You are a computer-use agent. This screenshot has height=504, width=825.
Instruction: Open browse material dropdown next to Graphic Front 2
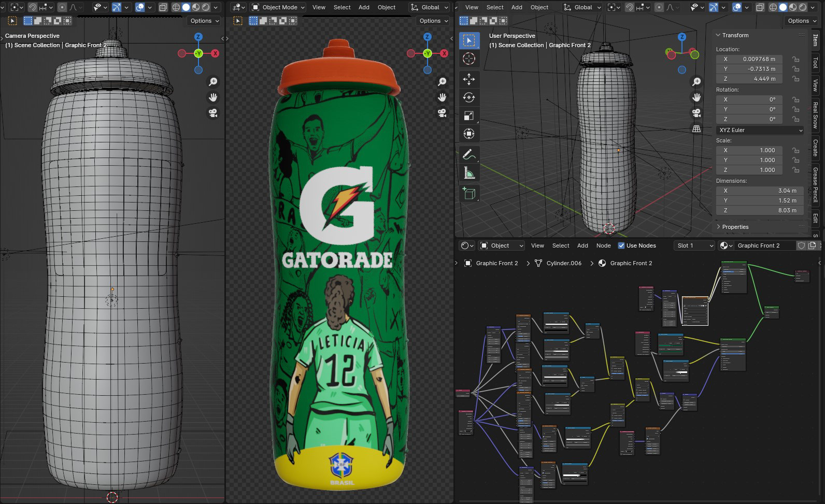[726, 246]
